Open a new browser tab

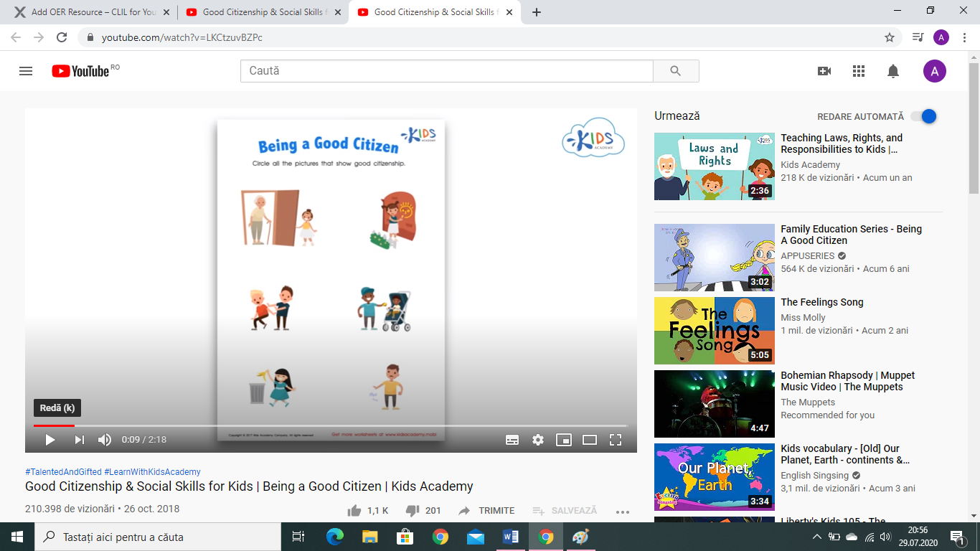[537, 12]
